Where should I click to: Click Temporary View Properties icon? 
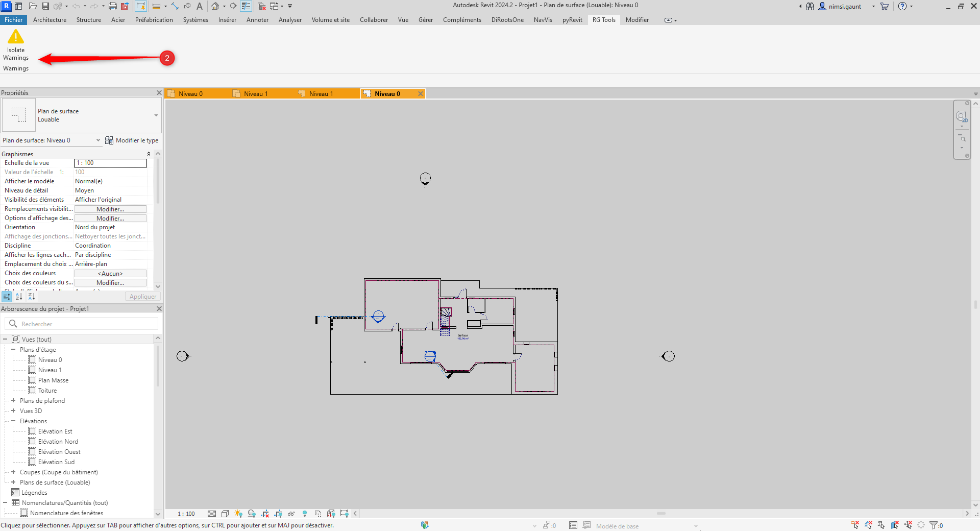coord(318,514)
